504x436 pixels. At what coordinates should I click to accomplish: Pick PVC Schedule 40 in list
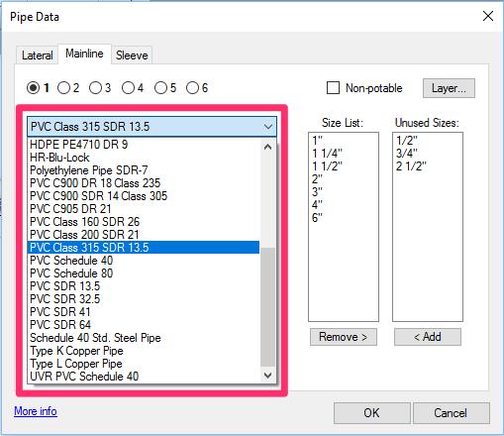[x=144, y=261]
